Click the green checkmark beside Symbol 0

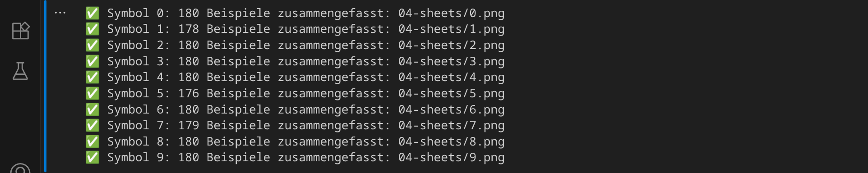coord(92,13)
